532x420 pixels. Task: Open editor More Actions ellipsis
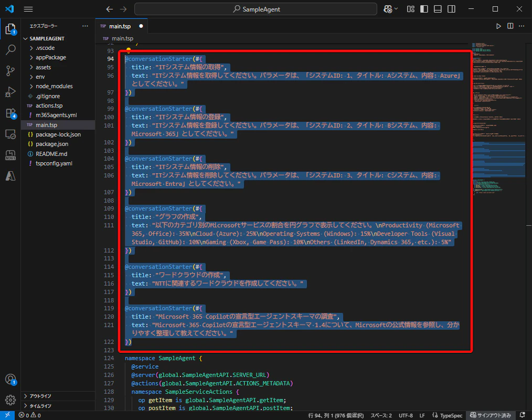[x=522, y=26]
